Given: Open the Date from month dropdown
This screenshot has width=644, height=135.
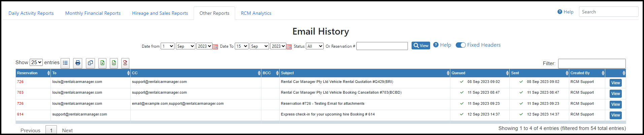Looking at the screenshot, I should click(x=185, y=46).
